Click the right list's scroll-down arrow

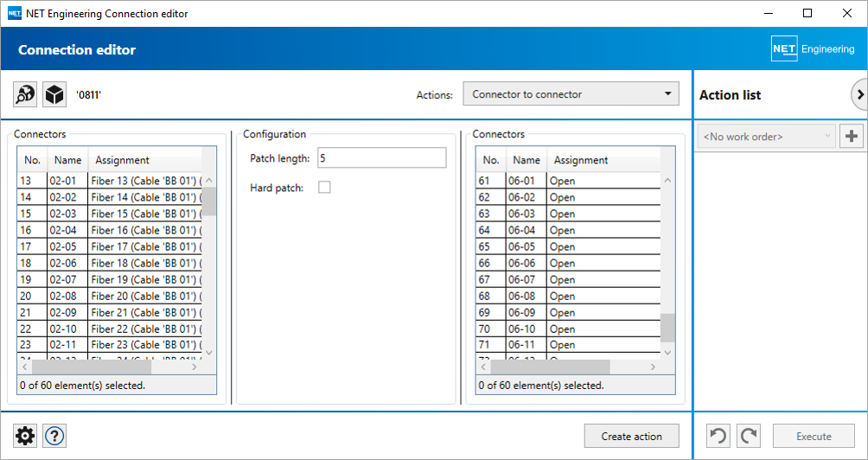667,352
